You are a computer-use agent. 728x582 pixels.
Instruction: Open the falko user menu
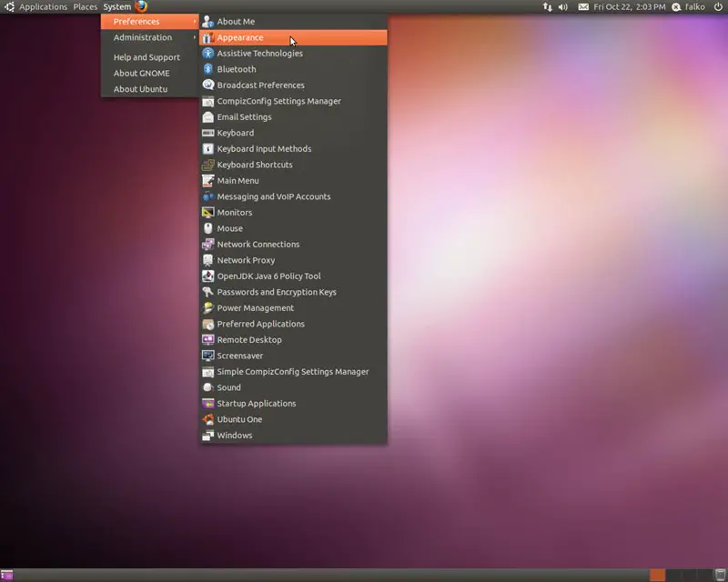tap(689, 7)
